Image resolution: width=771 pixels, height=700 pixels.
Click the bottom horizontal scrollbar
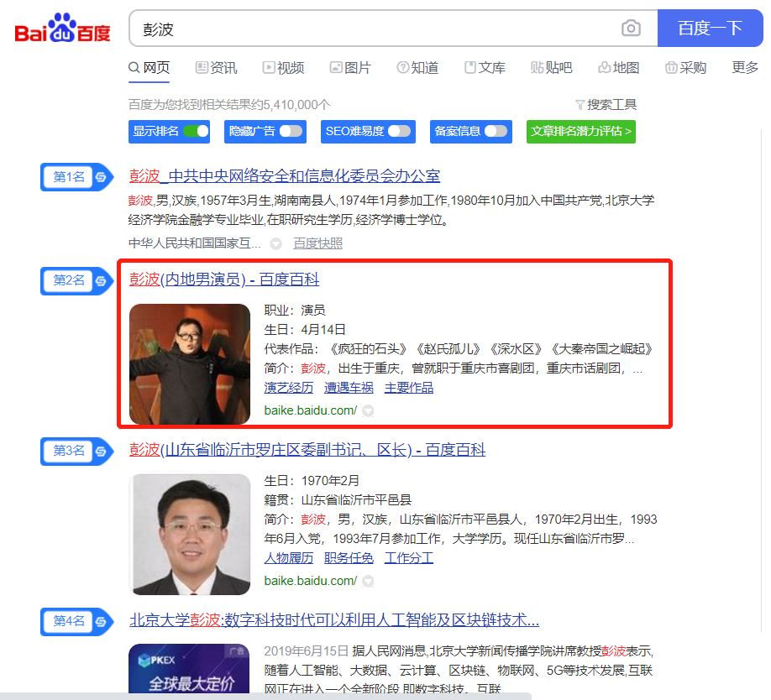tap(265, 696)
